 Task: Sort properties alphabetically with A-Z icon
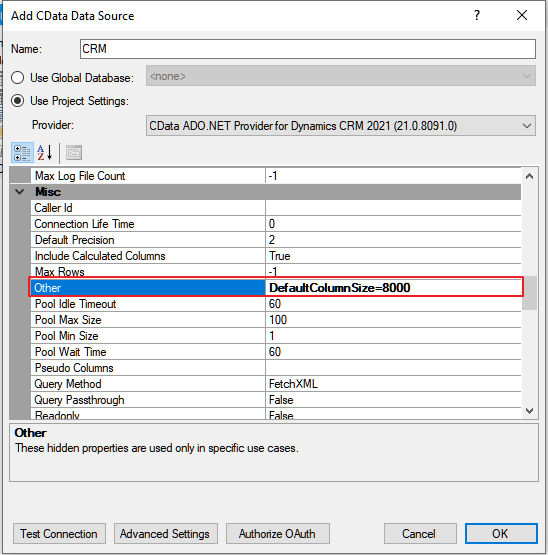45,153
